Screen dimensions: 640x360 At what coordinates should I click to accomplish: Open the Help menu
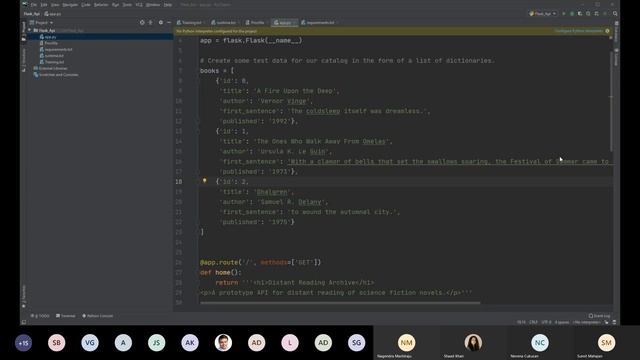(x=168, y=4)
